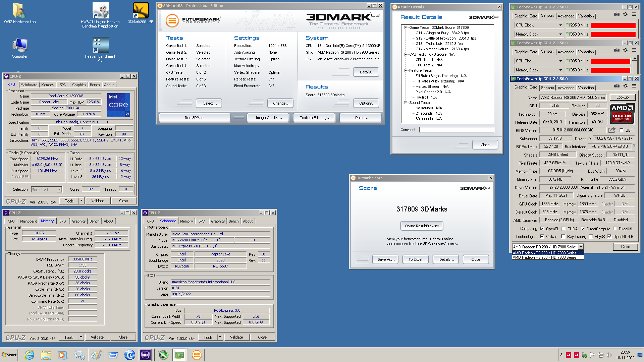Click screenshot camera icon in 1335 MHz GPU-Z window

(x=616, y=50)
